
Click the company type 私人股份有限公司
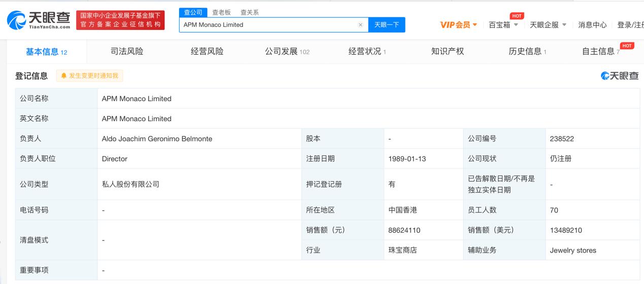click(130, 184)
